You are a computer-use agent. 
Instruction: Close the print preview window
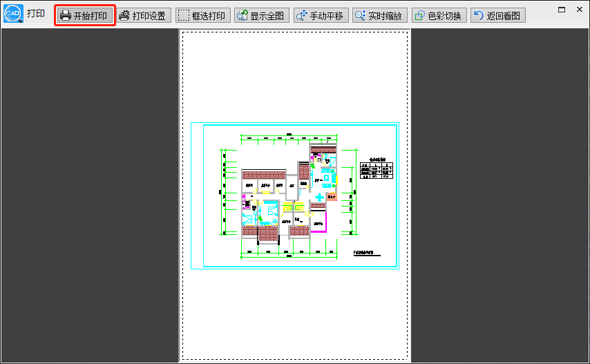tap(580, 10)
